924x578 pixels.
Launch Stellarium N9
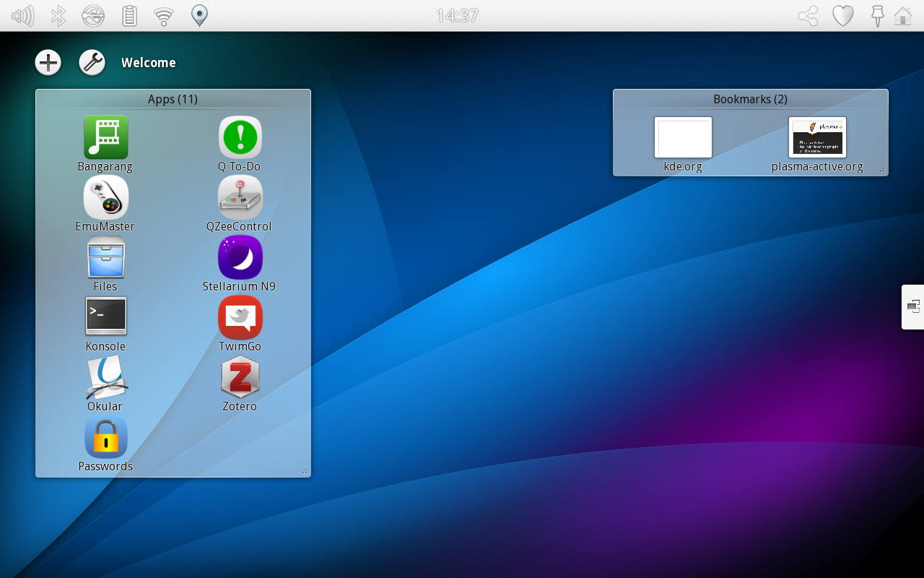click(x=240, y=257)
